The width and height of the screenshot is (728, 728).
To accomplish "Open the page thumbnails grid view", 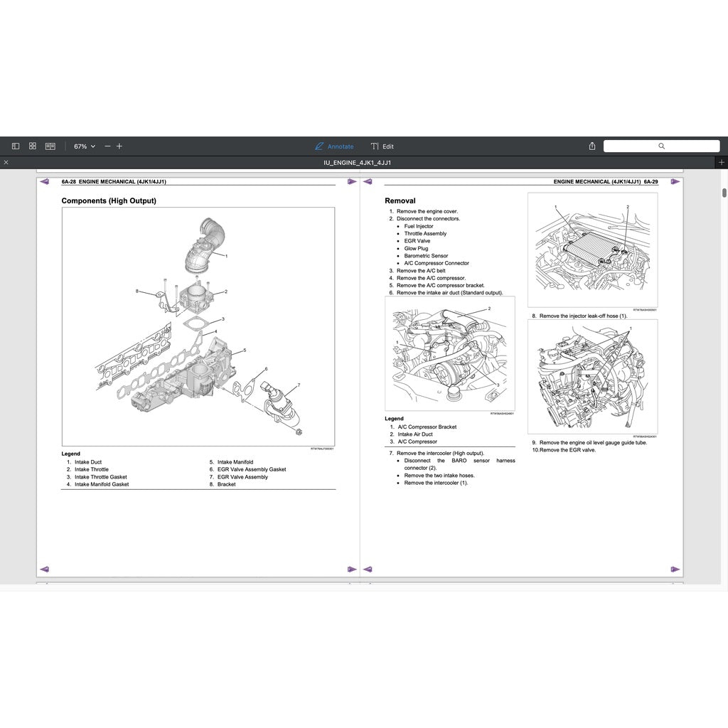I will click(32, 145).
